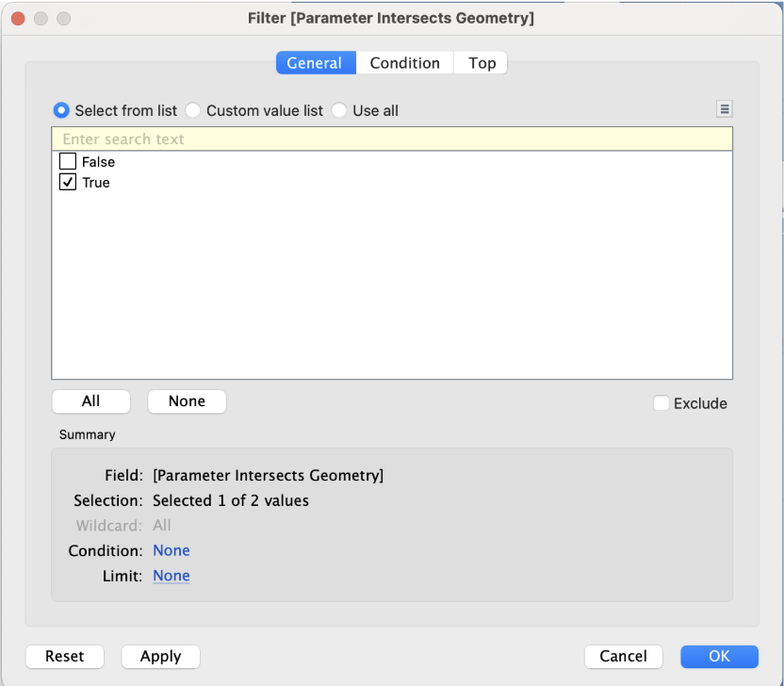Uncheck the True value checkbox
The width and height of the screenshot is (784, 686).
(x=68, y=183)
